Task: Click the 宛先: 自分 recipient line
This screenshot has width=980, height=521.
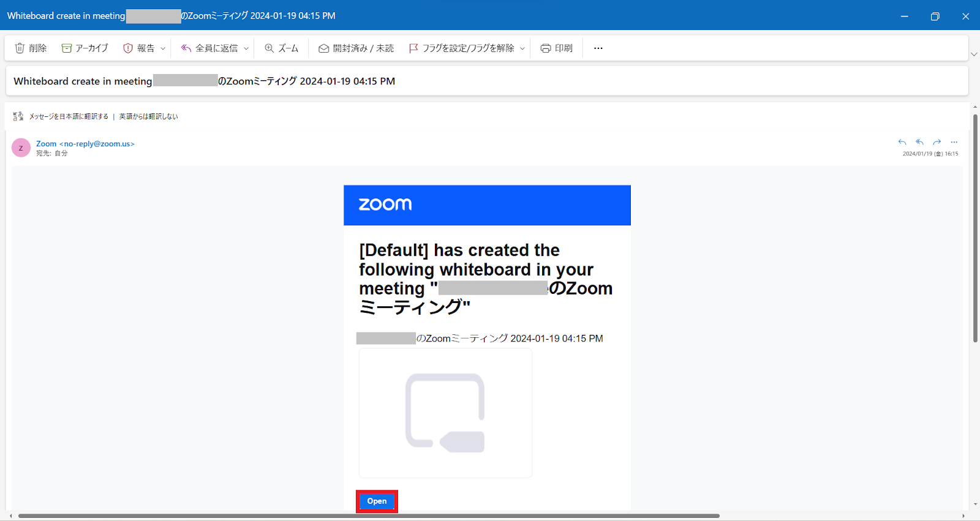Action: [x=52, y=154]
